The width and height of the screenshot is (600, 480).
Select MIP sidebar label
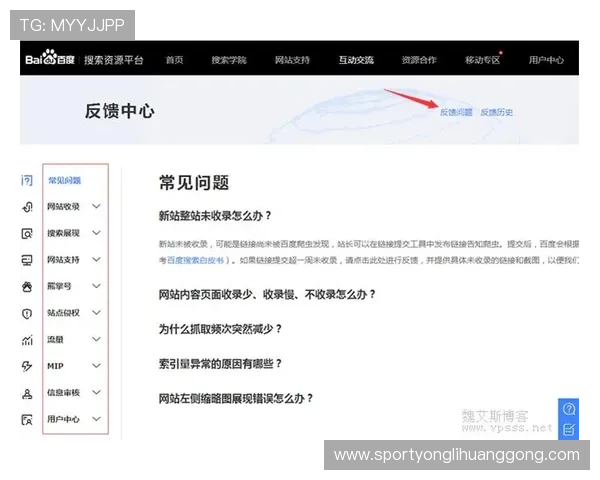pyautogui.click(x=55, y=366)
